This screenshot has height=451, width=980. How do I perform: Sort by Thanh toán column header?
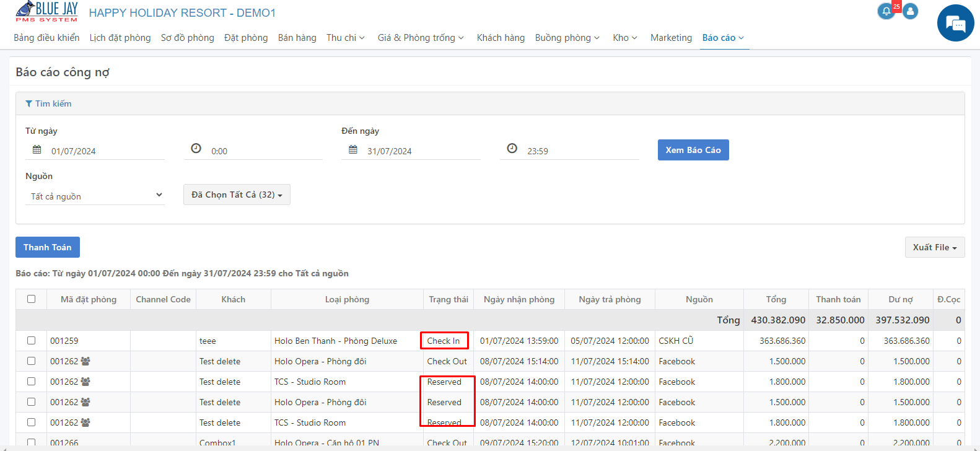point(838,299)
